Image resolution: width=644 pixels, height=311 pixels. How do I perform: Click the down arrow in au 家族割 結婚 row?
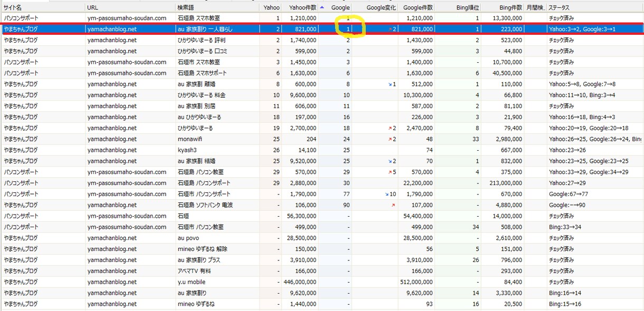coord(390,161)
